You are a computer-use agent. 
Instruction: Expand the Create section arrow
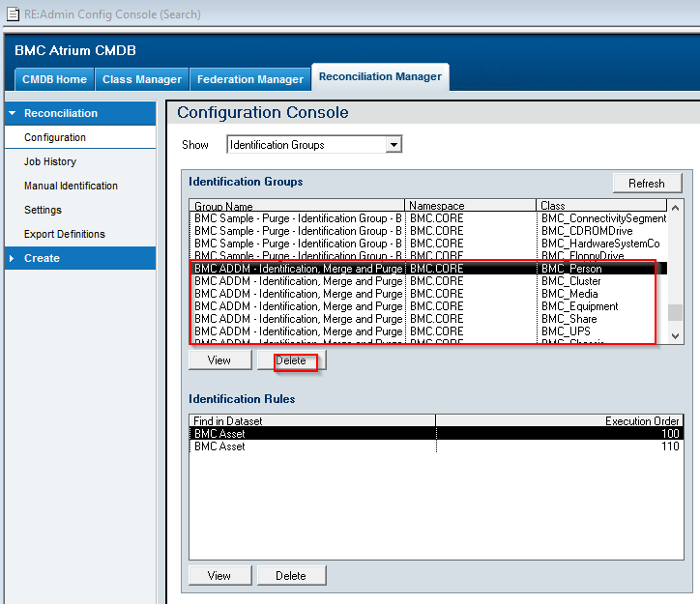click(x=12, y=258)
